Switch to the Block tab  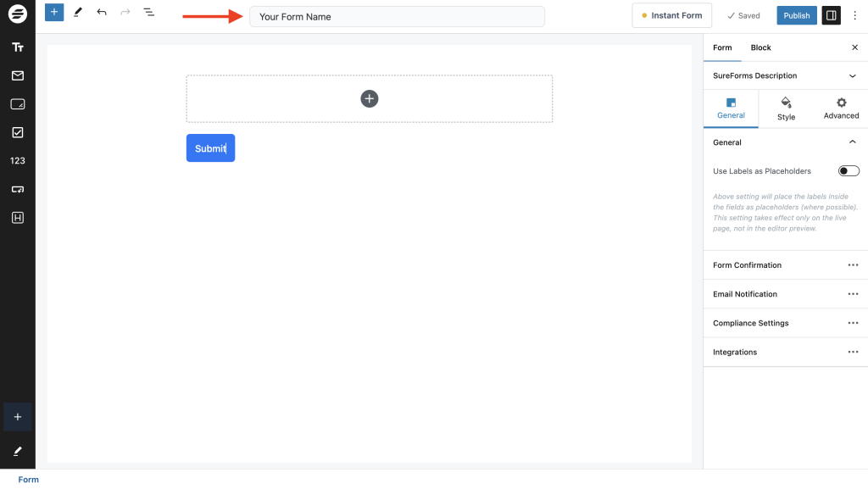[x=760, y=47]
